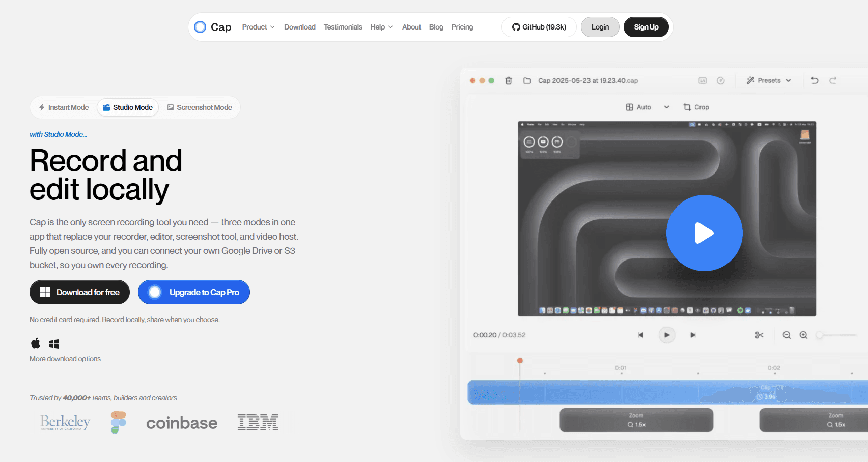Viewport: 868px width, 462px height.
Task: Click Download for free button
Action: (79, 292)
